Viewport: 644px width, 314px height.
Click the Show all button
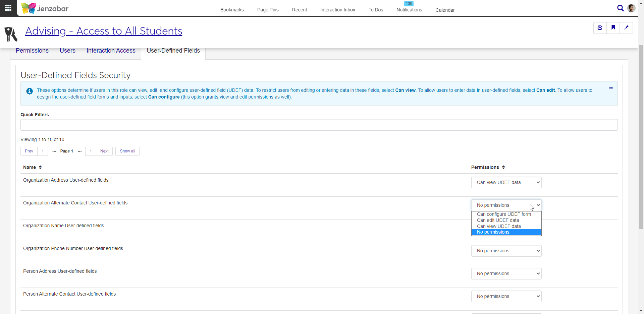(127, 151)
